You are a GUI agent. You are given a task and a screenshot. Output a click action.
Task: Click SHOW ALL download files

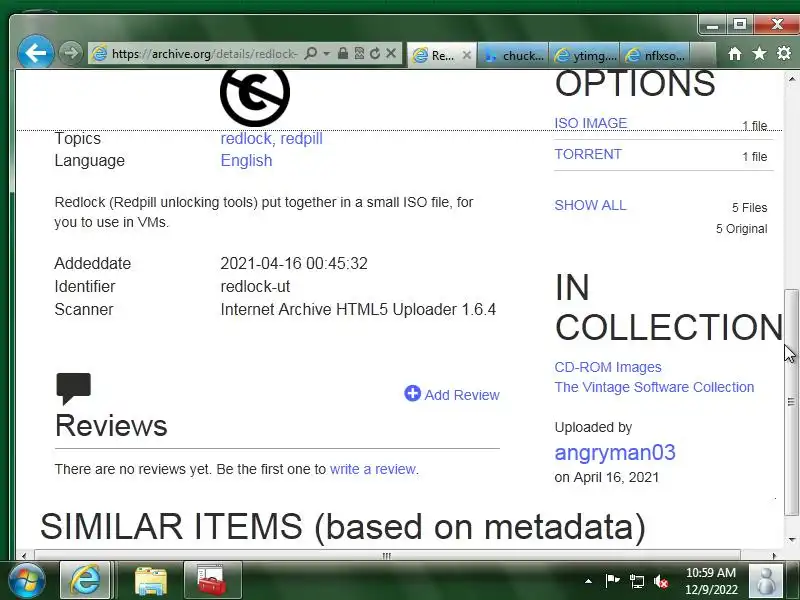click(x=590, y=205)
